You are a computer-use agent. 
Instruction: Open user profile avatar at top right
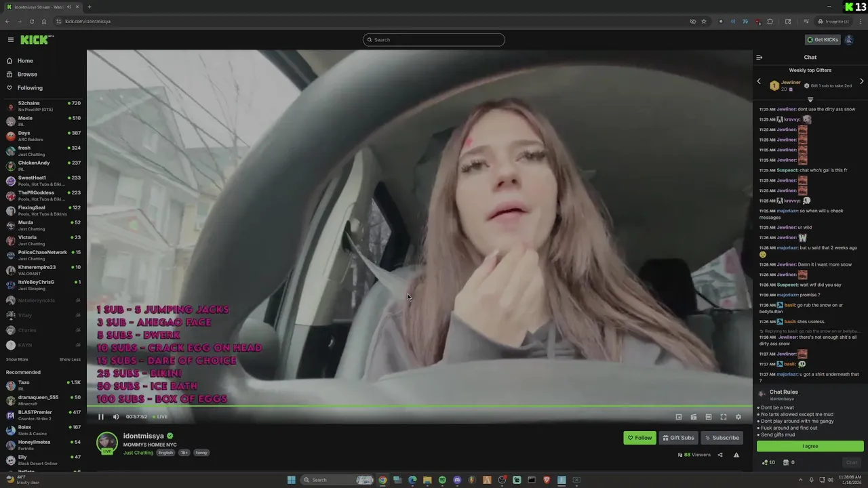pos(848,39)
